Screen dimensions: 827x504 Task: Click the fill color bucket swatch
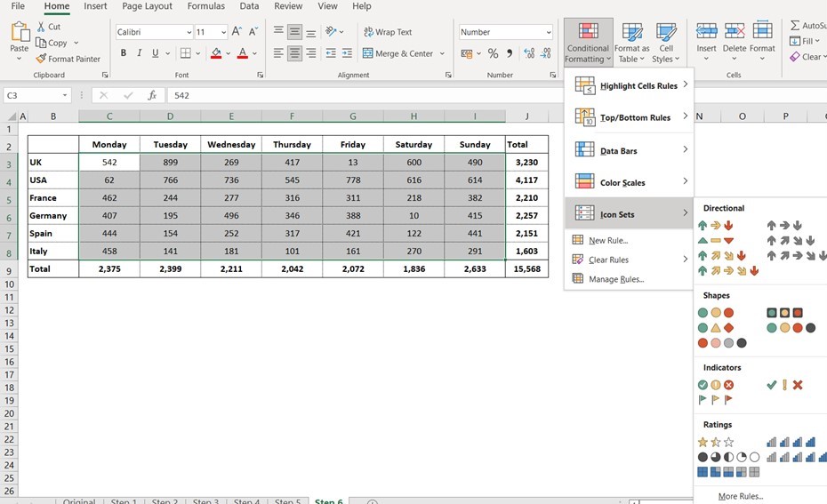click(216, 53)
